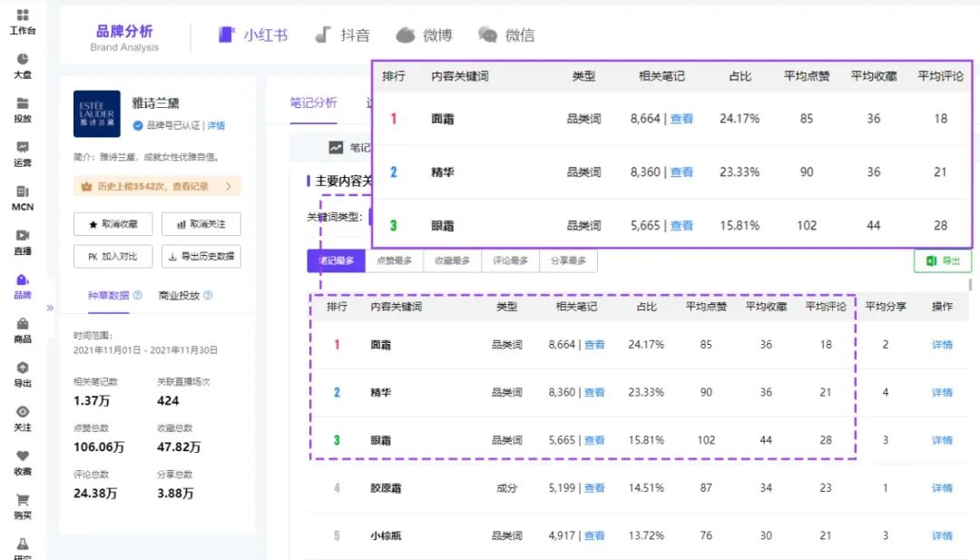Image resolution: width=980 pixels, height=560 pixels.
Task: Click 查看 link in the 精华 row
Action: (594, 392)
